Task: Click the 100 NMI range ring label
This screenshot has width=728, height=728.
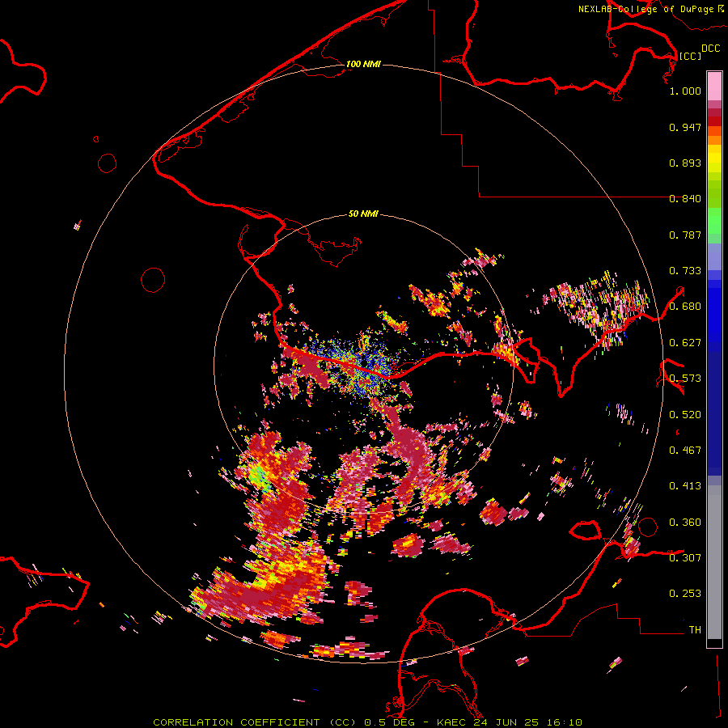Action: 363,64
